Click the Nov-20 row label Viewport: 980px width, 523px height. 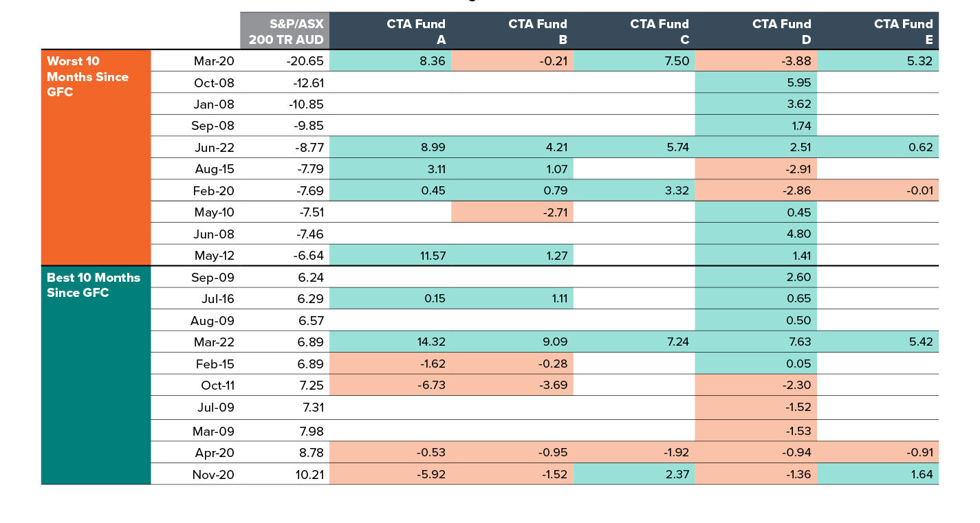[214, 474]
